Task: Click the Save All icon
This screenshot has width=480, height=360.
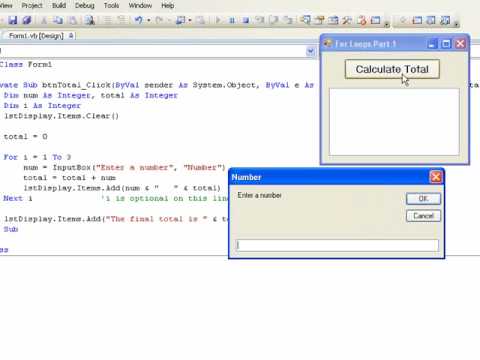Action: tap(27, 20)
